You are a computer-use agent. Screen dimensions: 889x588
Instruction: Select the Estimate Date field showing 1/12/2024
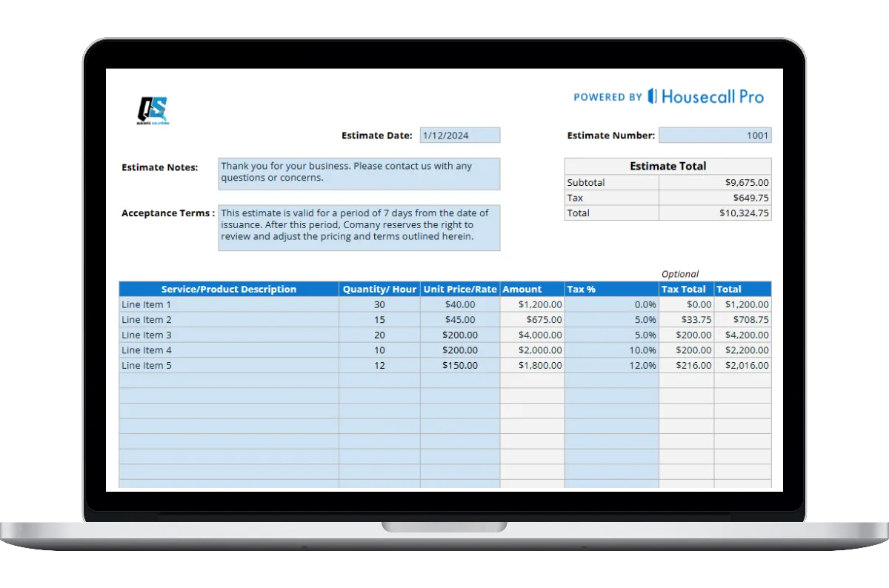(460, 136)
